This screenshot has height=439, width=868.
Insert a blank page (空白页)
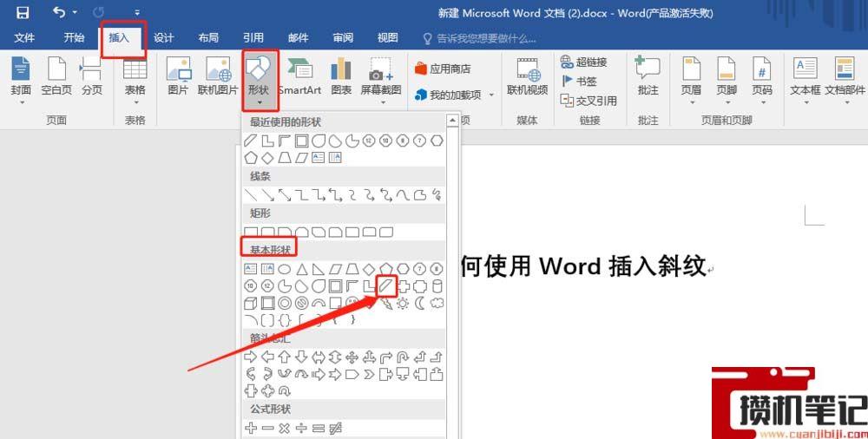pos(56,76)
